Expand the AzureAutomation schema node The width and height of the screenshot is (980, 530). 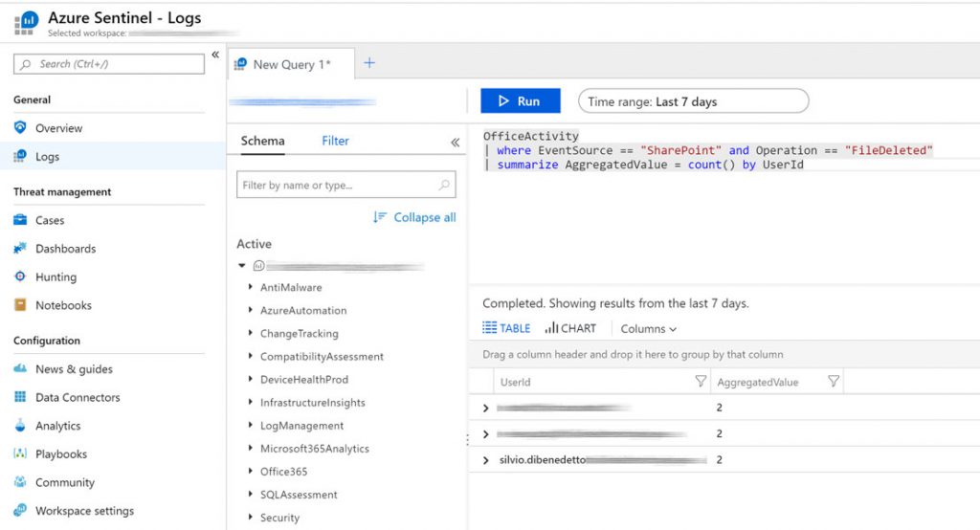click(x=250, y=310)
